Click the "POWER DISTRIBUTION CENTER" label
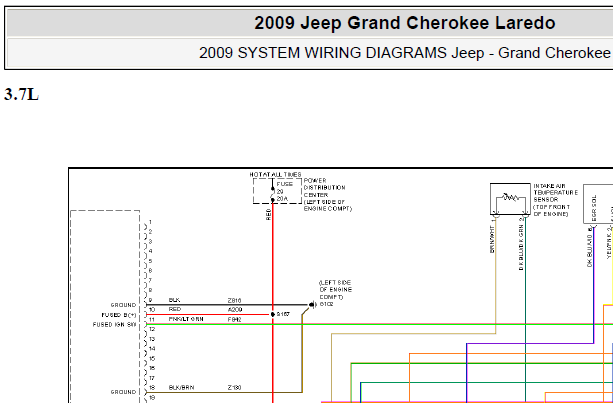Viewport: 613px width, 403px height. coord(324,188)
